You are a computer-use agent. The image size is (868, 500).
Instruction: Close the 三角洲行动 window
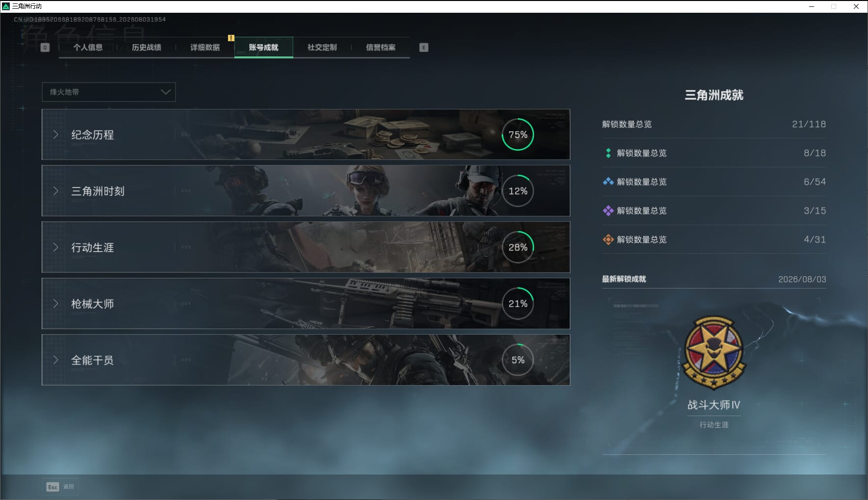coord(856,6)
